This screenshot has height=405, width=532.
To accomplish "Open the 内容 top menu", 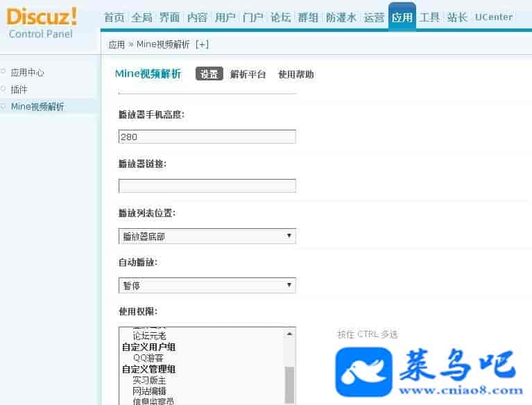I will point(197,17).
